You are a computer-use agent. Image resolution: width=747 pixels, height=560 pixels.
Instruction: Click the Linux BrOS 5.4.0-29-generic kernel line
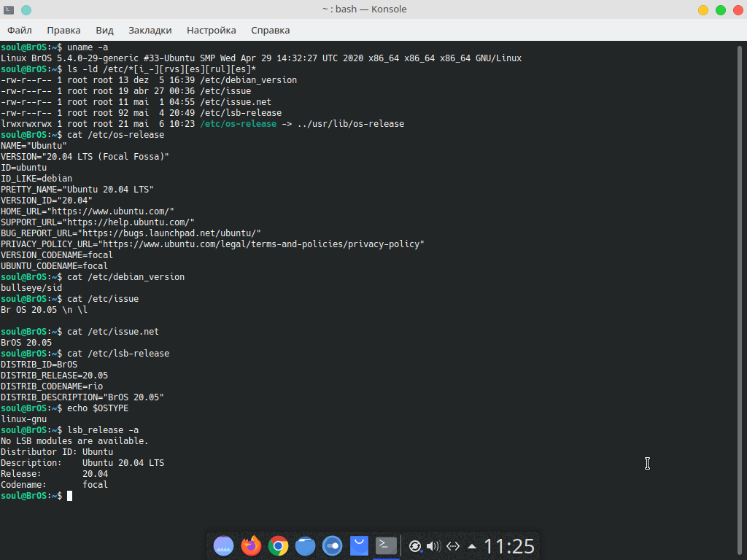point(261,58)
